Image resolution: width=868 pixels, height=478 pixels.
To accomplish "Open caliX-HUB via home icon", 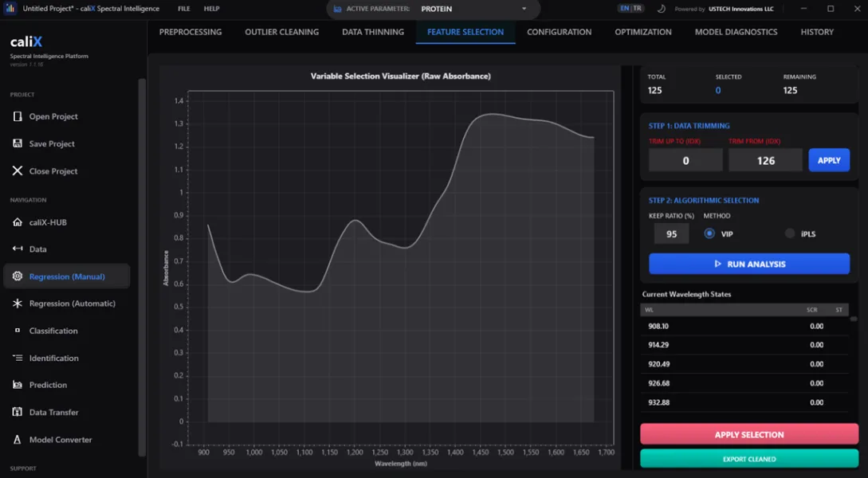I will [x=18, y=221].
